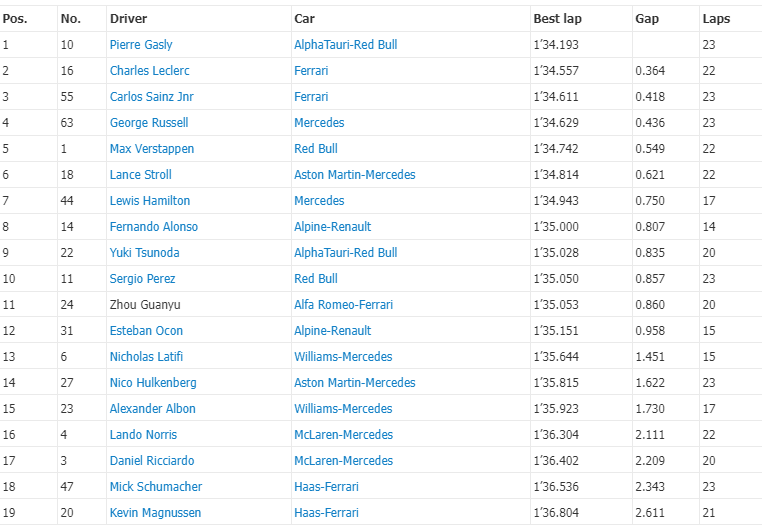Click Fernando Alonso link
762x528 pixels.
(154, 227)
